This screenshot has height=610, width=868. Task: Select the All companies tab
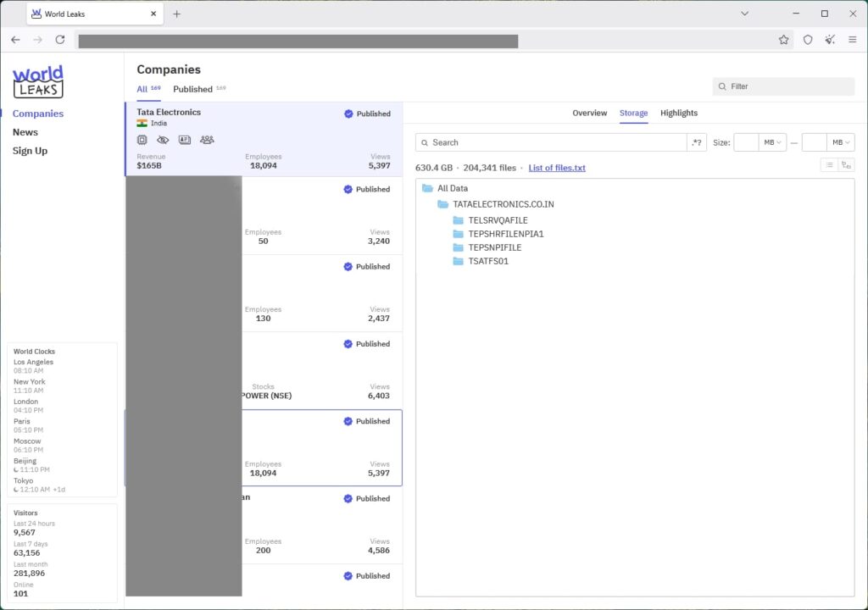[148, 89]
